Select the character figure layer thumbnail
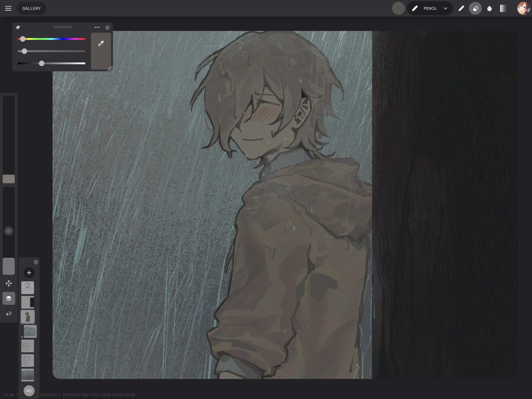The image size is (532, 399). pos(28,317)
